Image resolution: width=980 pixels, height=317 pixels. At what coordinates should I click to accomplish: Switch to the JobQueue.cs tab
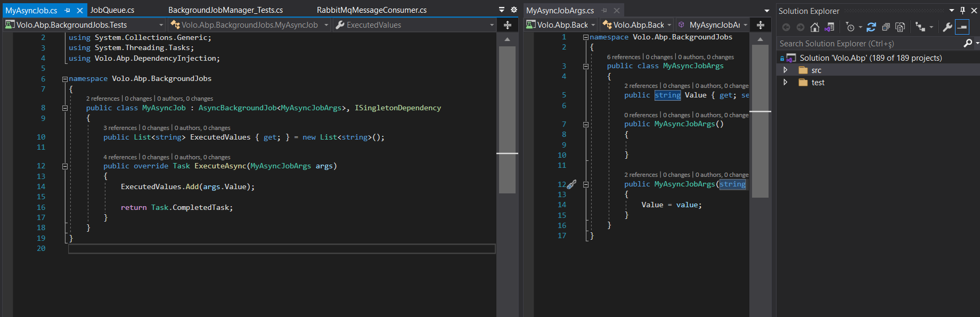pyautogui.click(x=112, y=10)
